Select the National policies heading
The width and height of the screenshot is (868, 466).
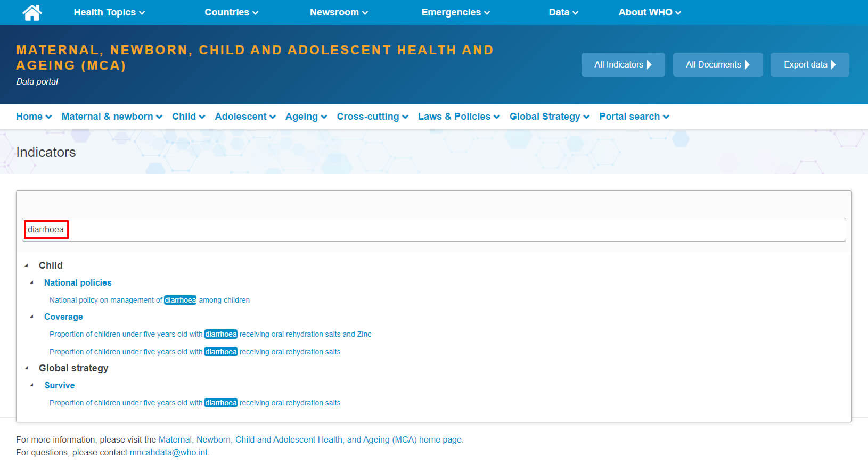pos(78,282)
